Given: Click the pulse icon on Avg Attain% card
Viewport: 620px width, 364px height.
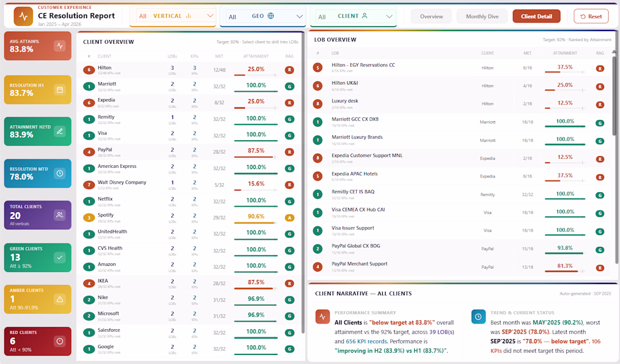Looking at the screenshot, I should (60, 46).
